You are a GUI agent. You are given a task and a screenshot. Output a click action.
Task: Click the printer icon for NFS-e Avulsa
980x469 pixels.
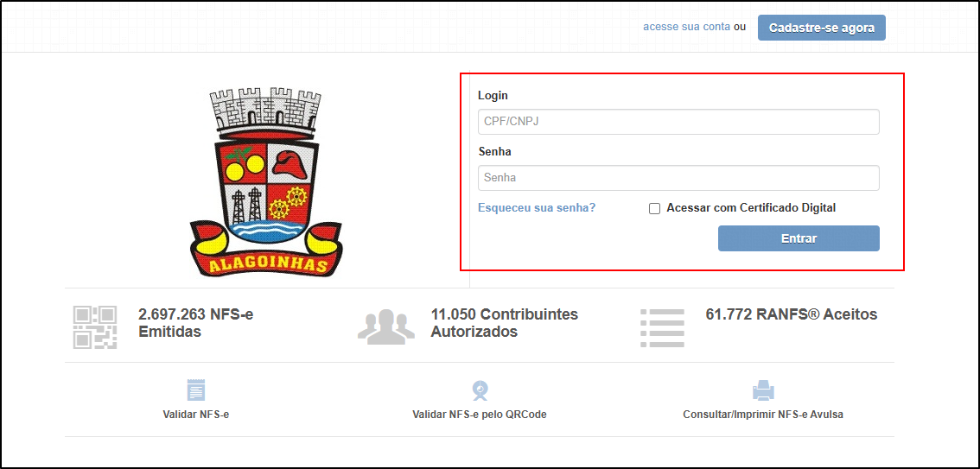[763, 390]
